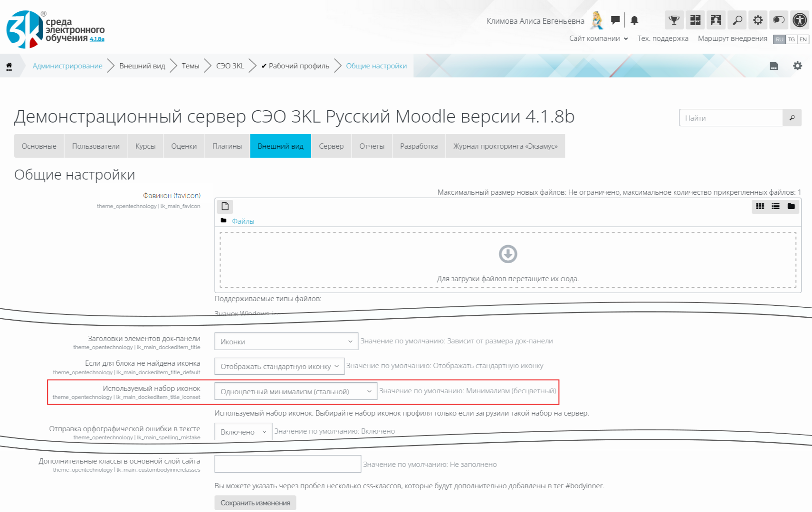The width and height of the screenshot is (812, 512).
Task: Switch to the Пользователи tab
Action: (x=96, y=146)
